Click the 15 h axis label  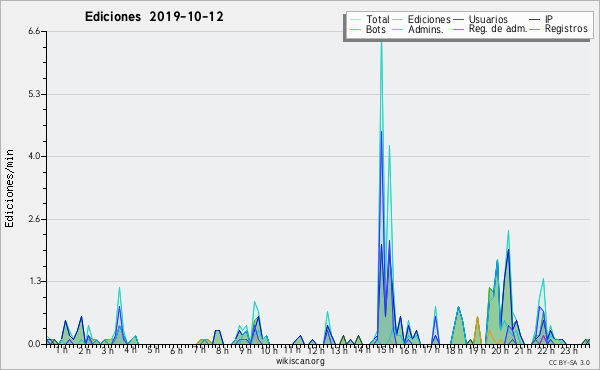385,350
